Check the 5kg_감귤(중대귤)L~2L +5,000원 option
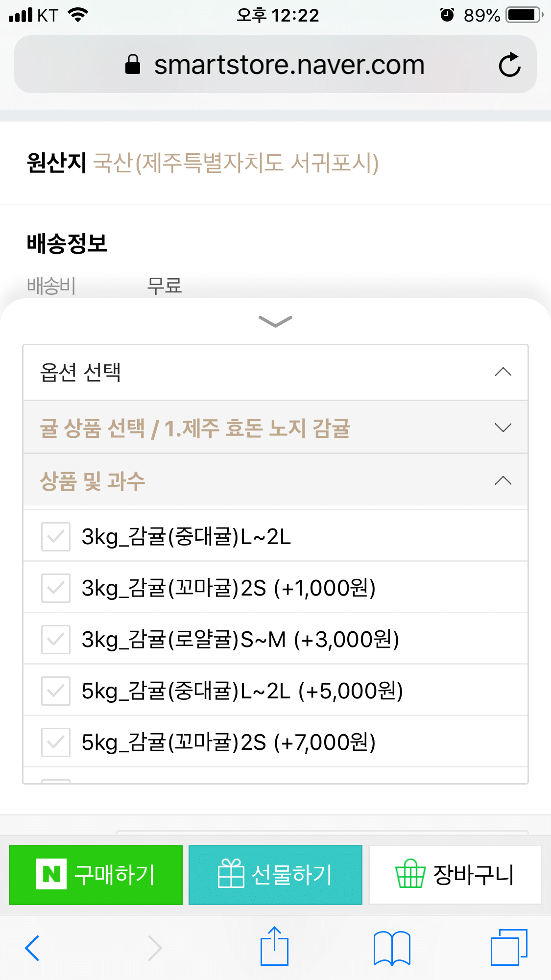The height and width of the screenshot is (980, 551). pos(56,691)
